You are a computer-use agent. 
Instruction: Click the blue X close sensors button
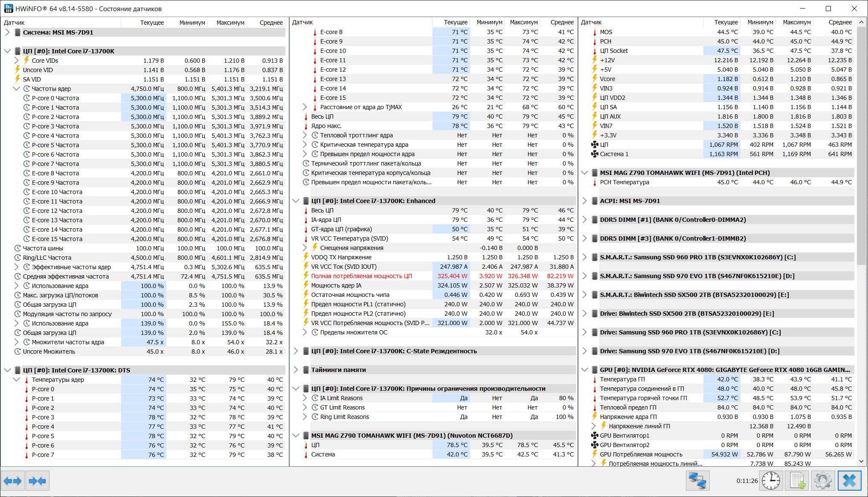pos(849,481)
